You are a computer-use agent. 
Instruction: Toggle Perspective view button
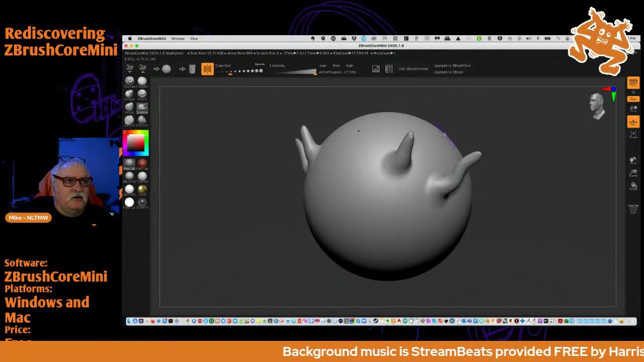[x=633, y=82]
